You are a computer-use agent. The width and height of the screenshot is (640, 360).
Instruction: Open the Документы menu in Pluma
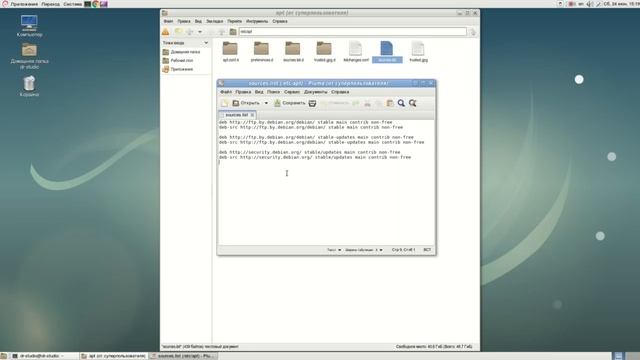click(316, 92)
